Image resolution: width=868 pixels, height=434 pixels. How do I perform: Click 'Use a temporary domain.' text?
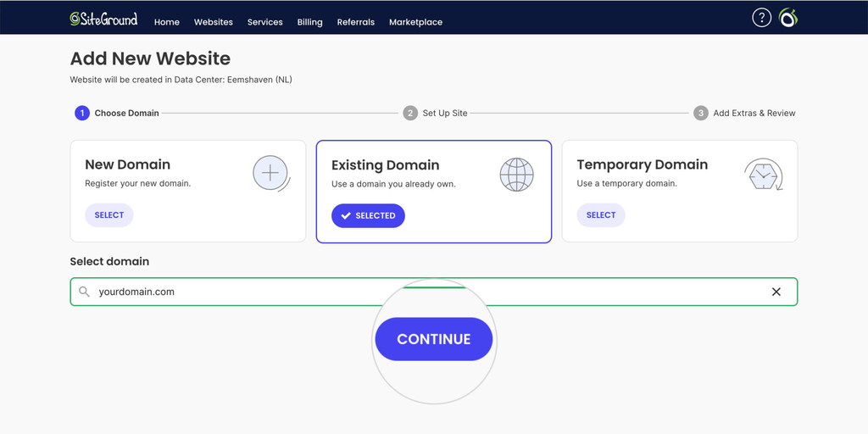click(x=626, y=183)
